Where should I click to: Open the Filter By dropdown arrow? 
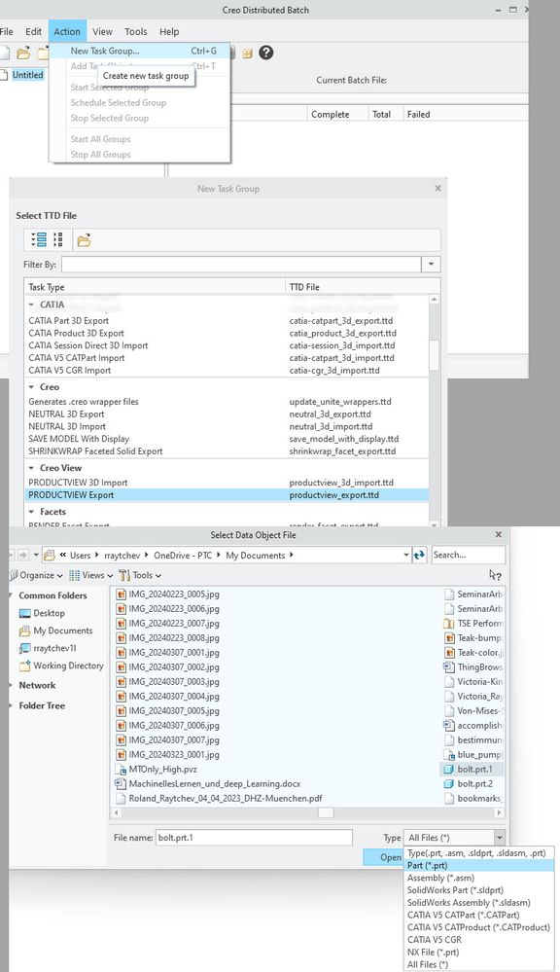pos(431,265)
